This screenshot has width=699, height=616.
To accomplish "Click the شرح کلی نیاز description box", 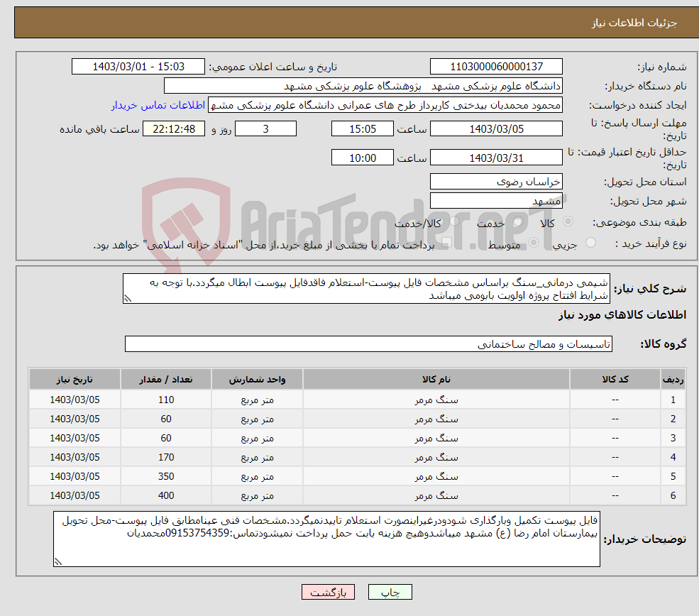I will point(366,288).
